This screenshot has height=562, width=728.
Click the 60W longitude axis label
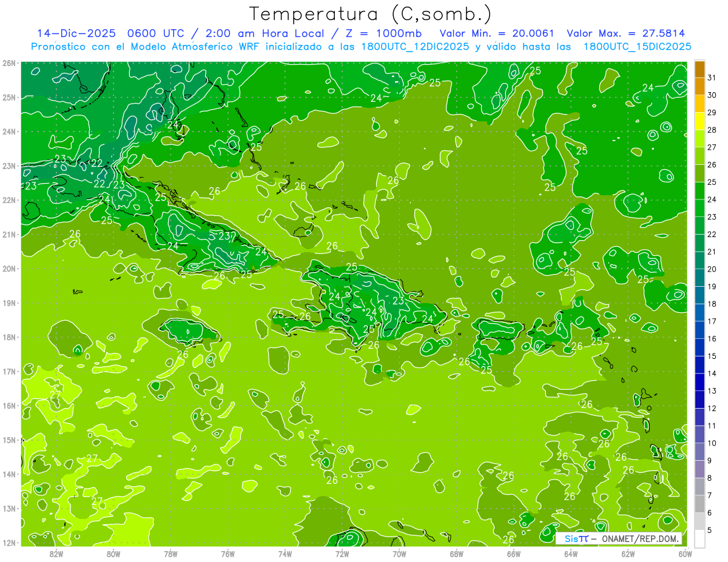(686, 554)
